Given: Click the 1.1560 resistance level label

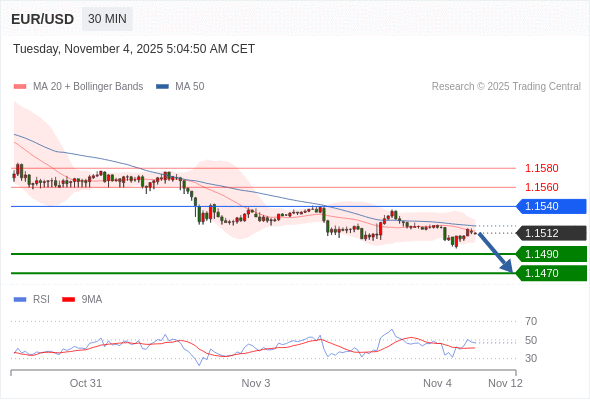Looking at the screenshot, I should click(541, 187).
